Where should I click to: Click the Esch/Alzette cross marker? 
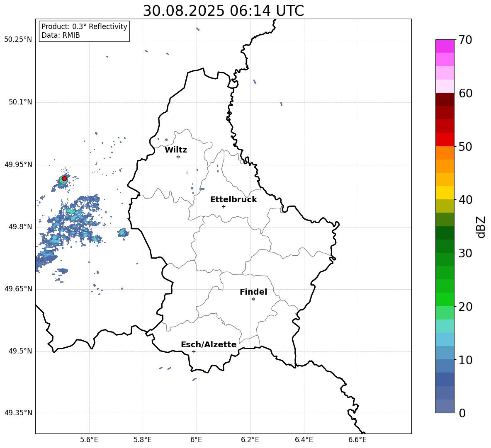(x=194, y=351)
